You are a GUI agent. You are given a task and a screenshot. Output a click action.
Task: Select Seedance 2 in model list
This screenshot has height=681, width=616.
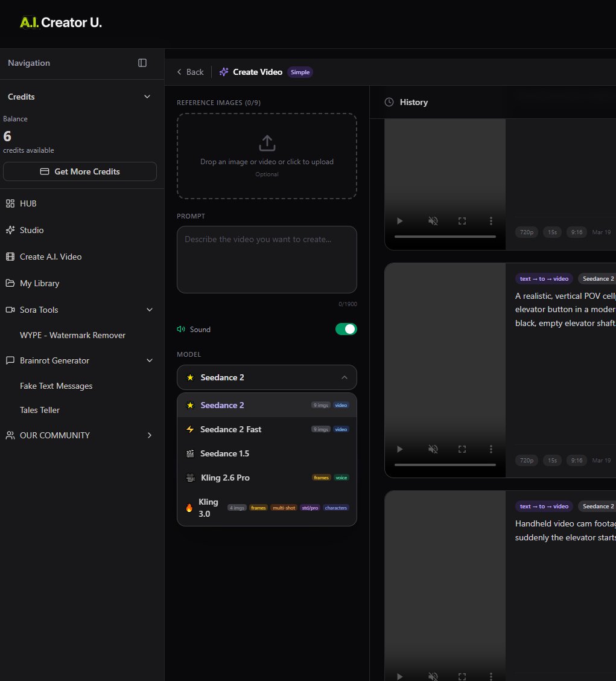pyautogui.click(x=267, y=405)
